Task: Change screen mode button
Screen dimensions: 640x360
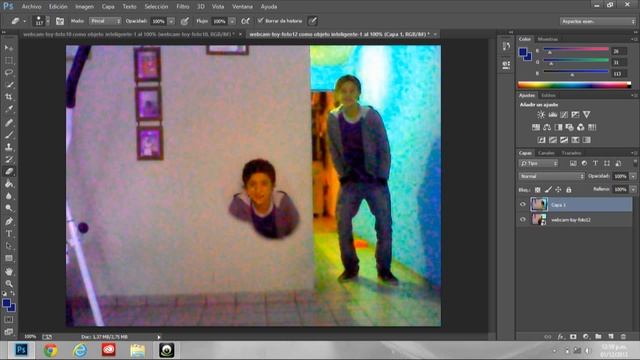Action: pos(9,332)
